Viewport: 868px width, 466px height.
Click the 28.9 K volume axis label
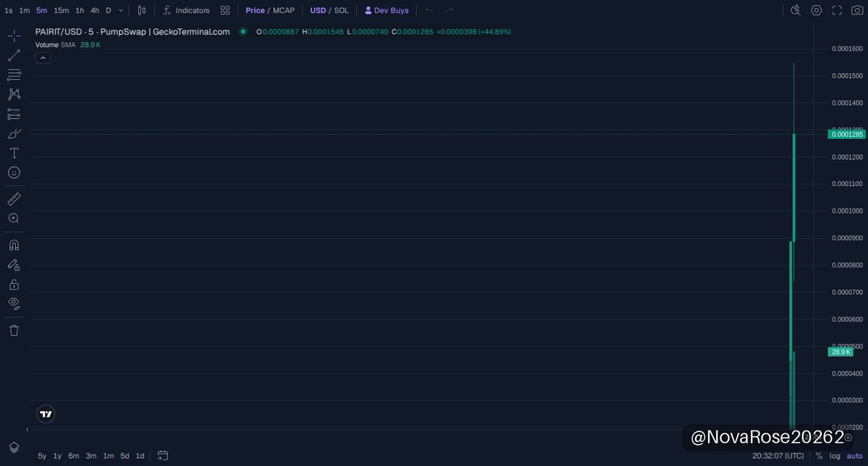click(x=841, y=352)
